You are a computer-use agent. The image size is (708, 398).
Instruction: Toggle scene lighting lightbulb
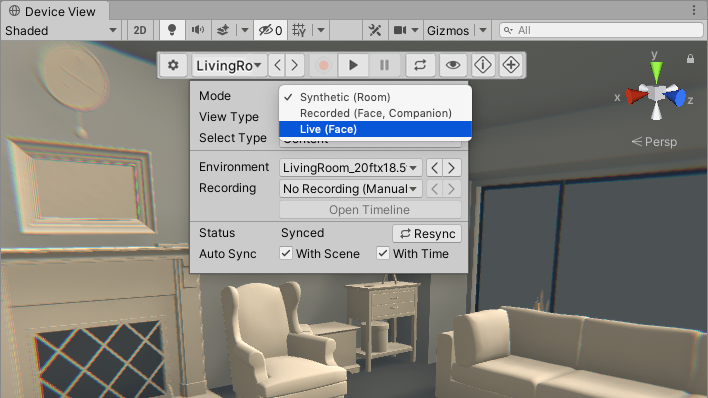[x=172, y=30]
